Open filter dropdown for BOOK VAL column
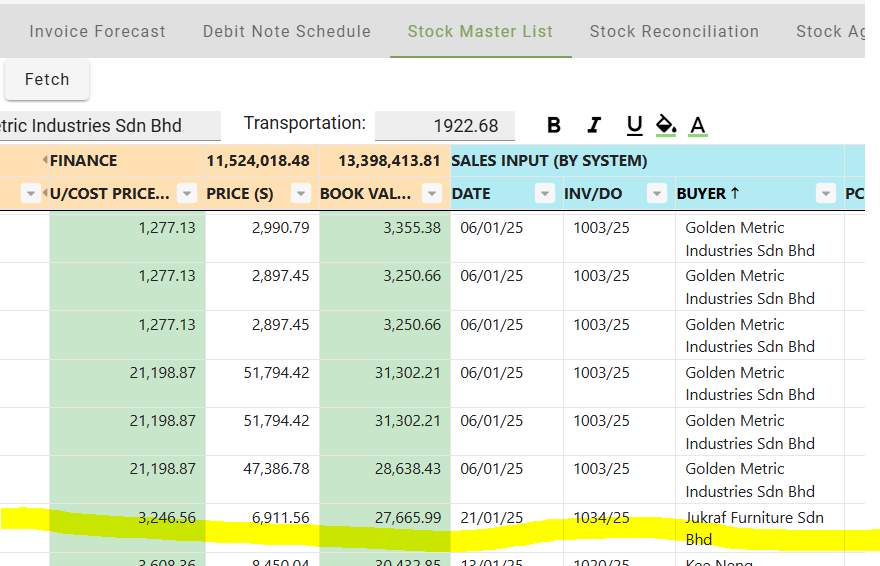Viewport: 880px width, 566px height. coord(432,194)
